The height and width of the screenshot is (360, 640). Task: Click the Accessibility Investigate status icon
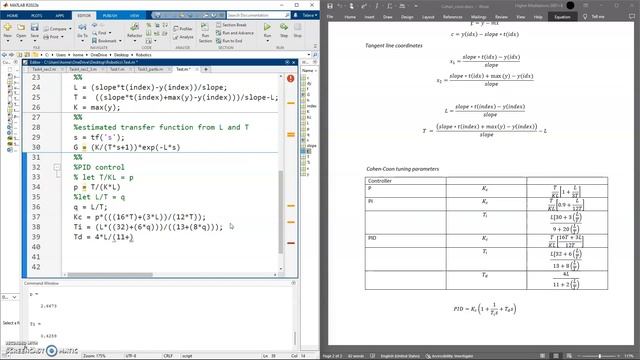coord(428,356)
